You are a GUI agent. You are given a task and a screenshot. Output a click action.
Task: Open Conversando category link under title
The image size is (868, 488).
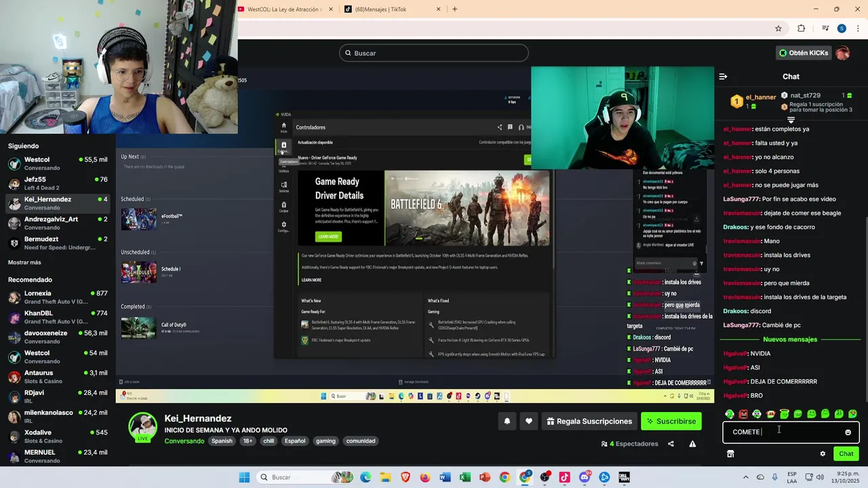coord(184,441)
